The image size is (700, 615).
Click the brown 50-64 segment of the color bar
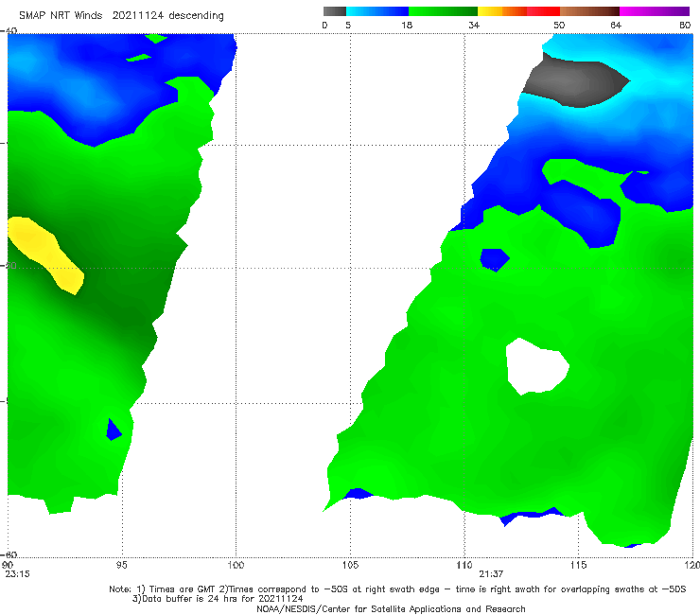point(589,11)
